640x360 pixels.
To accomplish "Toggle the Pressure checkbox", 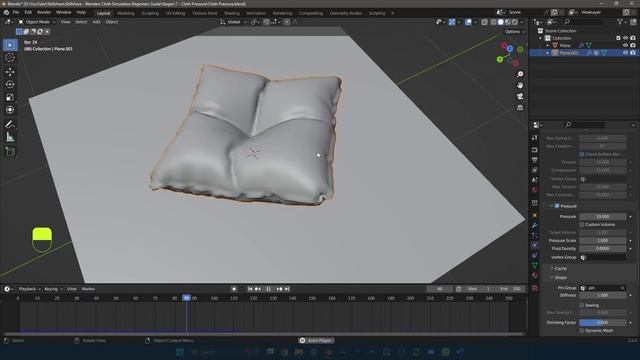I will tap(557, 206).
